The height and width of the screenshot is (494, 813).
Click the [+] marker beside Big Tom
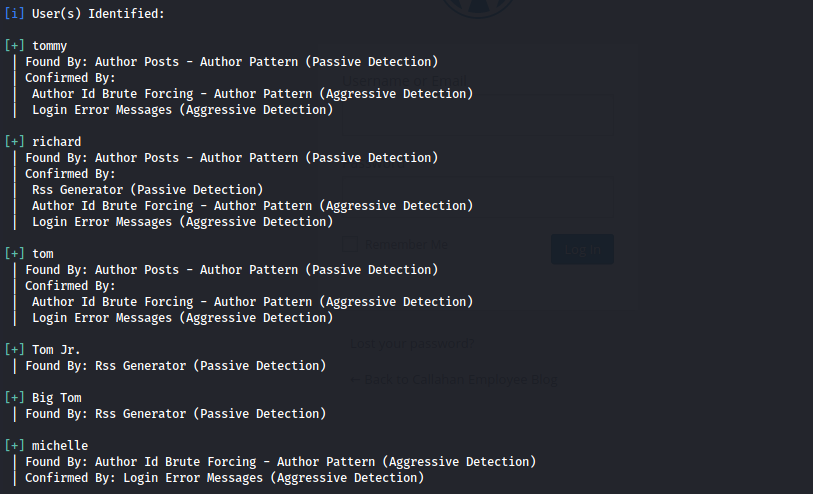14,398
